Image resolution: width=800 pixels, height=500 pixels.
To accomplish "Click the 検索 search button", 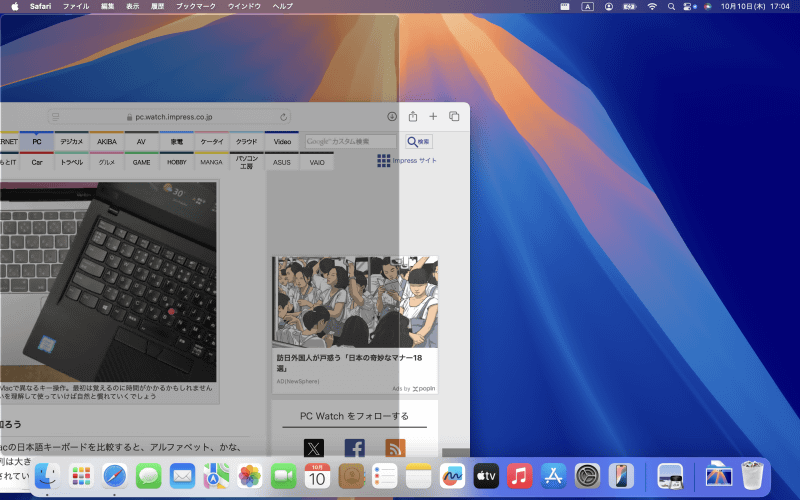I will tap(419, 141).
